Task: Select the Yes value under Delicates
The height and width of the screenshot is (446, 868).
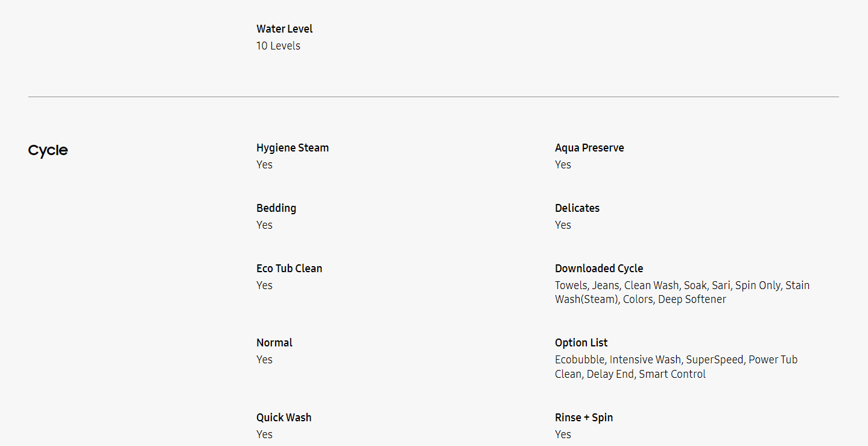Action: pos(563,225)
